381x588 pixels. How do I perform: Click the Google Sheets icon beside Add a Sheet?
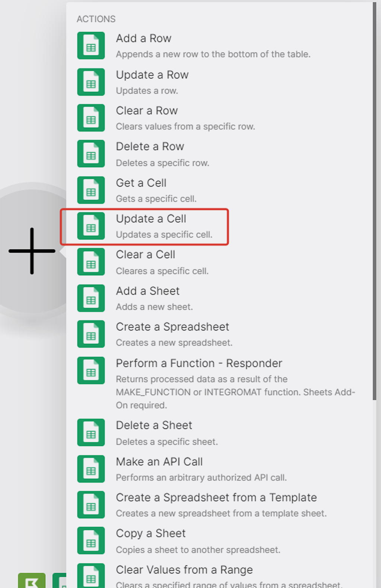[x=91, y=298]
